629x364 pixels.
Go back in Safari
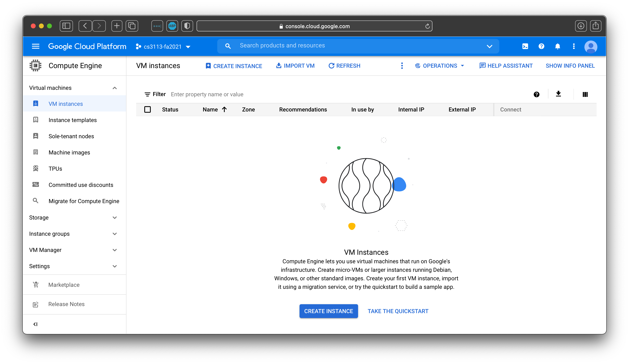85,26
